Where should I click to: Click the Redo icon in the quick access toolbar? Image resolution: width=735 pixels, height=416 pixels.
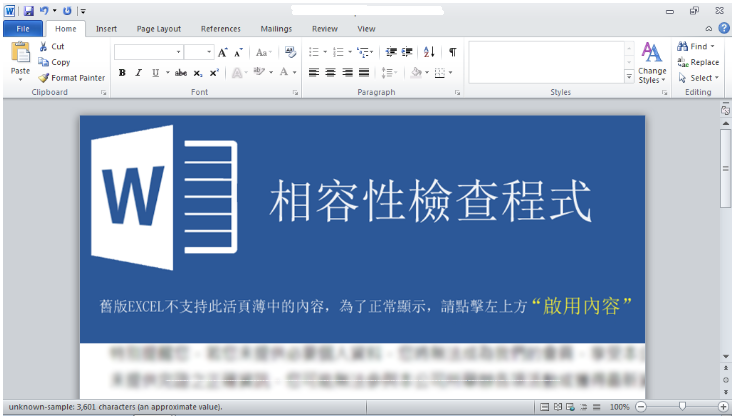click(67, 10)
